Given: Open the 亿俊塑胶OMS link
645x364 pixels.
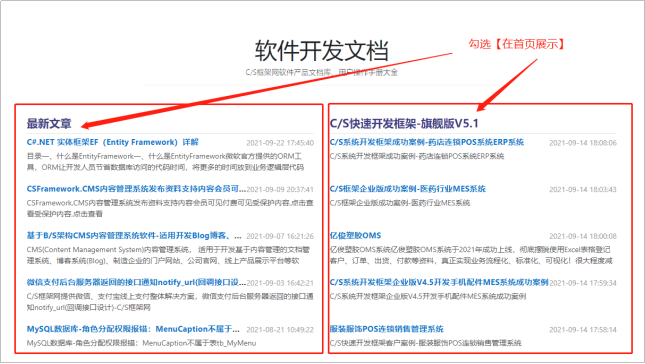Looking at the screenshot, I should coord(355,236).
